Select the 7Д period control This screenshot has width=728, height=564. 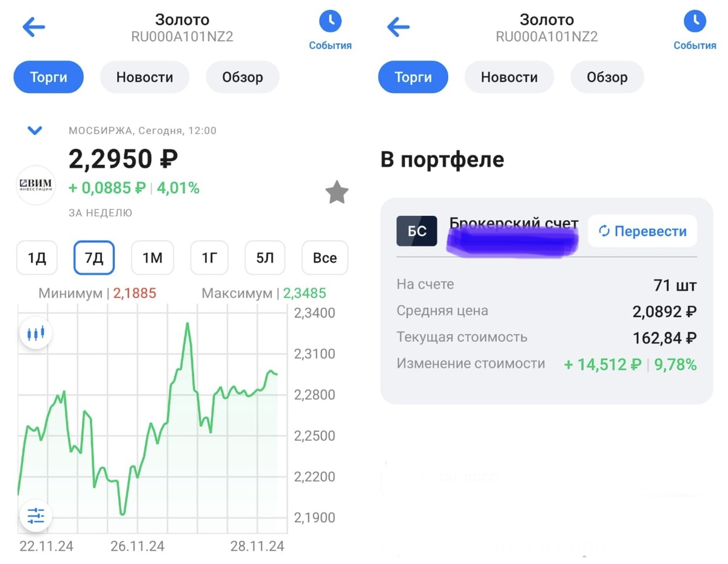pyautogui.click(x=94, y=258)
